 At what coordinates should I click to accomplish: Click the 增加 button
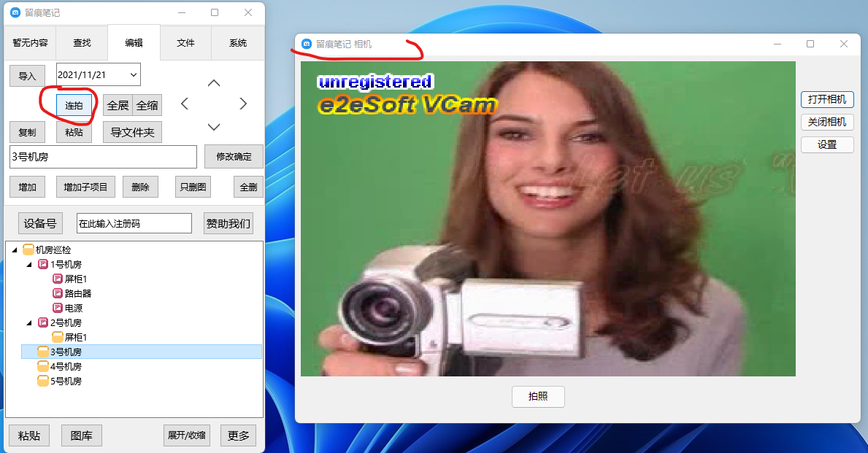(x=27, y=187)
